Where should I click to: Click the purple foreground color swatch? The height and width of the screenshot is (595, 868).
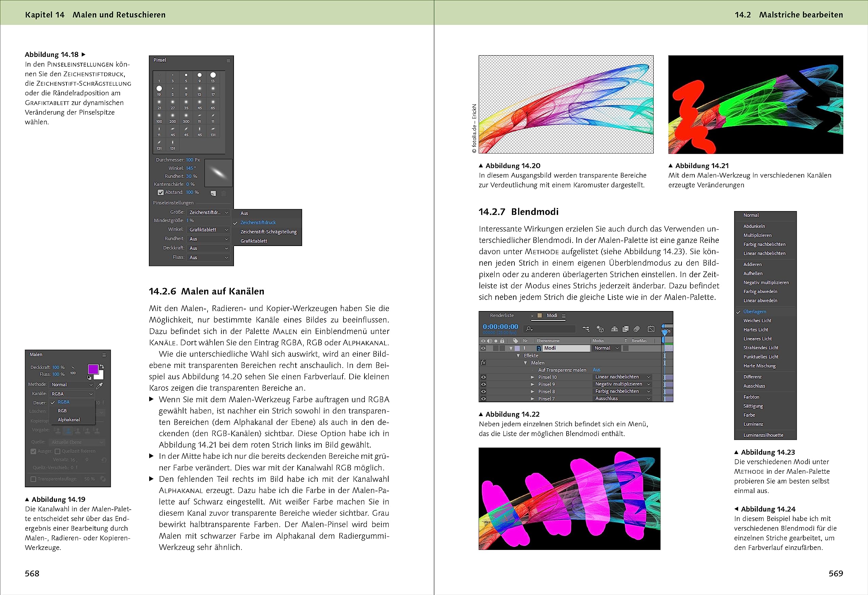(x=93, y=369)
